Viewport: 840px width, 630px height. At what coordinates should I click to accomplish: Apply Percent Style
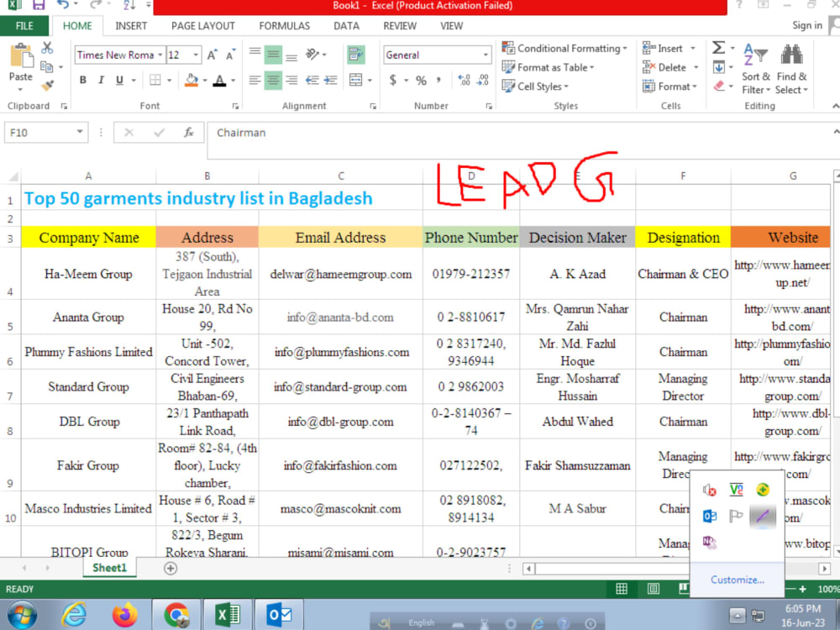(x=421, y=81)
